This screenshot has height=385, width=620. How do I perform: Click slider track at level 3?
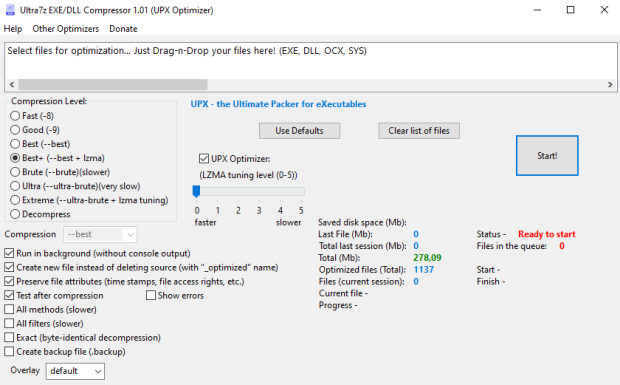[259, 192]
